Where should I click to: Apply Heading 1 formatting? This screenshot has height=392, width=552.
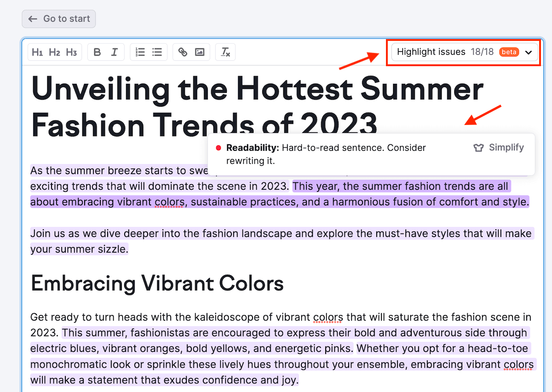click(x=37, y=52)
